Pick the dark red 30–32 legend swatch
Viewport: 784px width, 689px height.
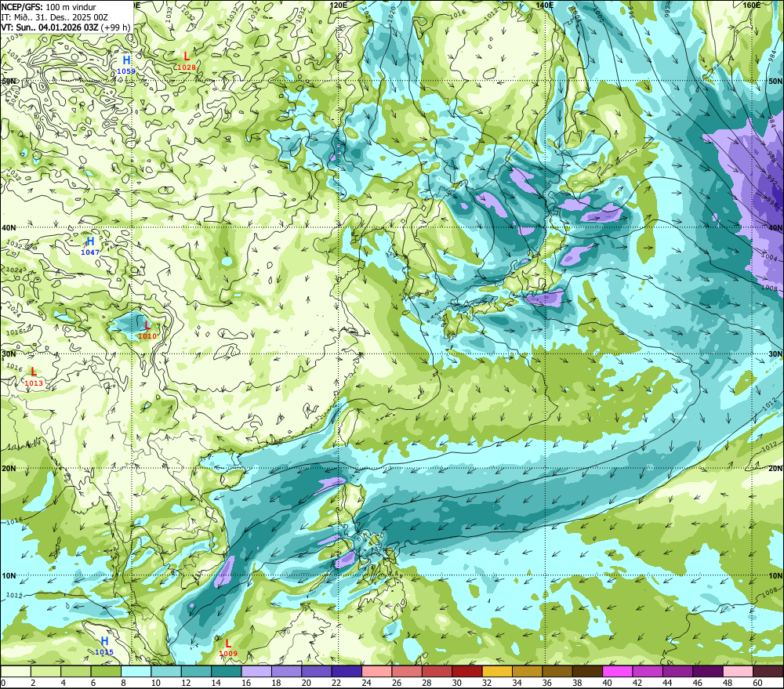467,671
